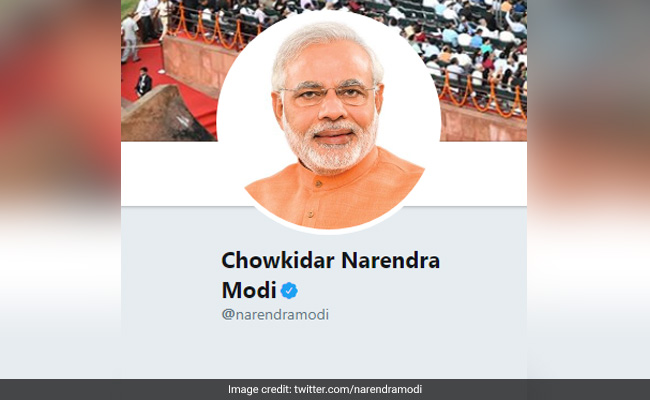The height and width of the screenshot is (400, 650).
Task: Open the @narendramodi handle
Action: pos(275,315)
